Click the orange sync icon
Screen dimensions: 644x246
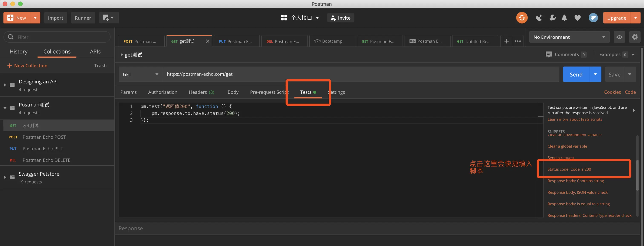[522, 18]
